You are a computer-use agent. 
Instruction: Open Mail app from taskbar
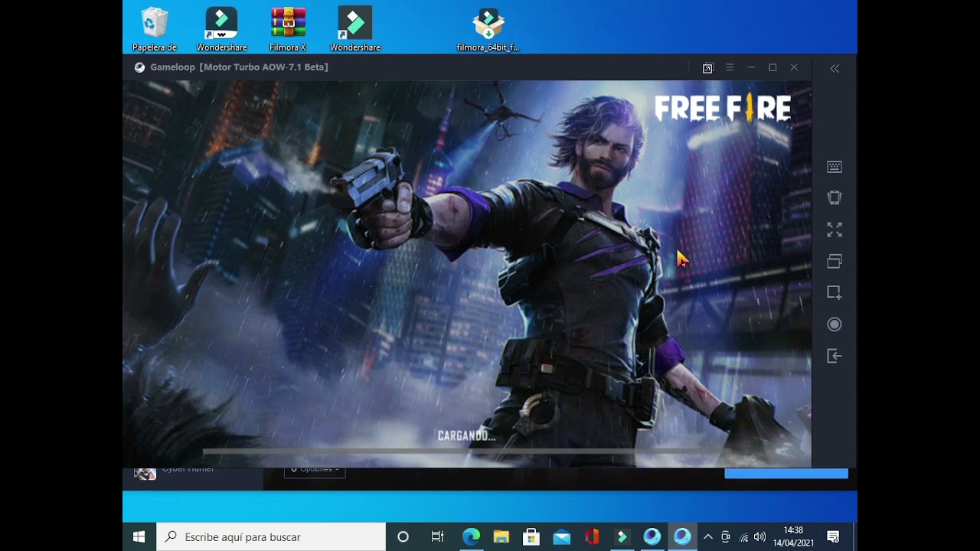[561, 537]
